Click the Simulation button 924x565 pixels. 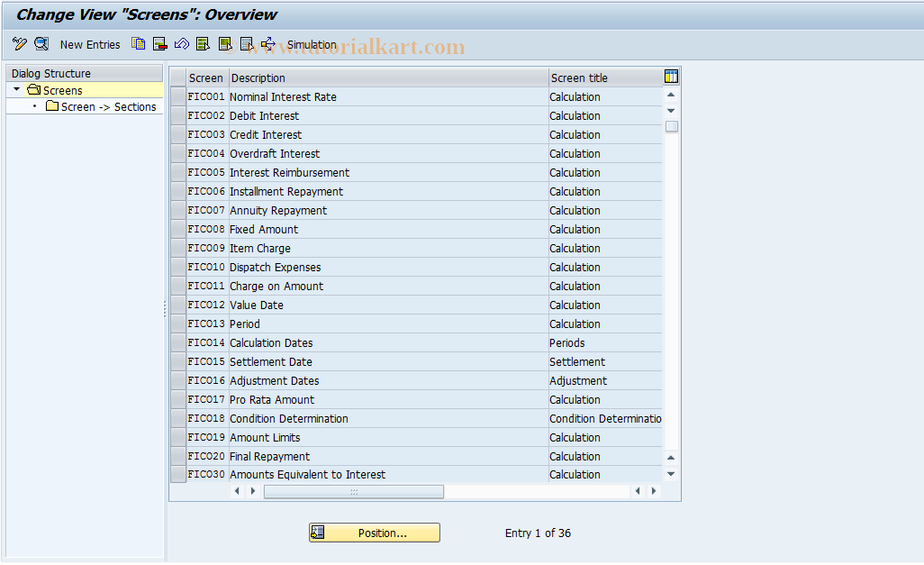tap(312, 45)
